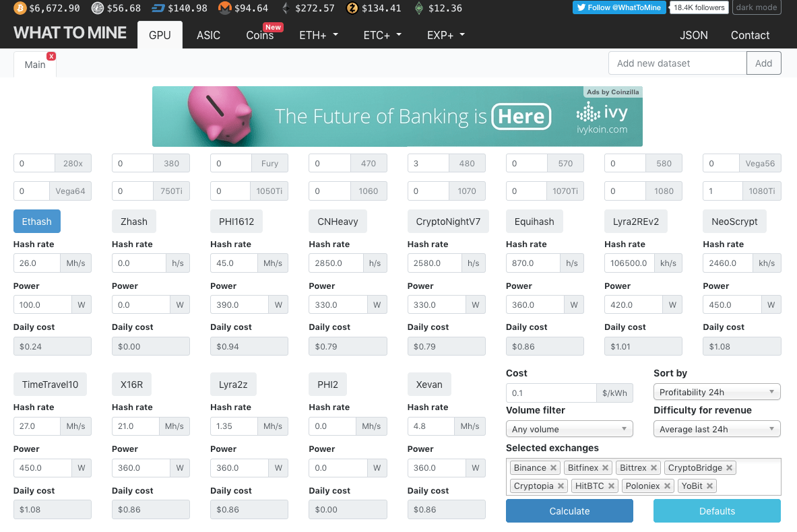This screenshot has width=797, height=532.
Task: Open the EXP+ dropdown menu
Action: (446, 35)
